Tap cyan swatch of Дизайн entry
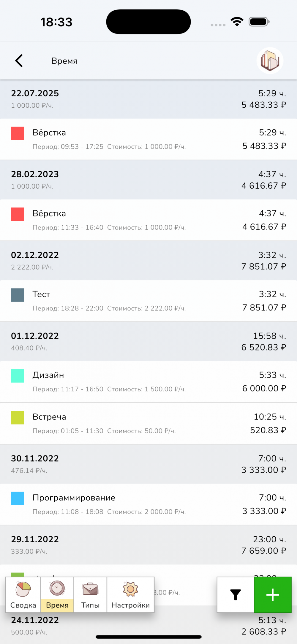Image resolution: width=297 pixels, height=644 pixels. (18, 376)
